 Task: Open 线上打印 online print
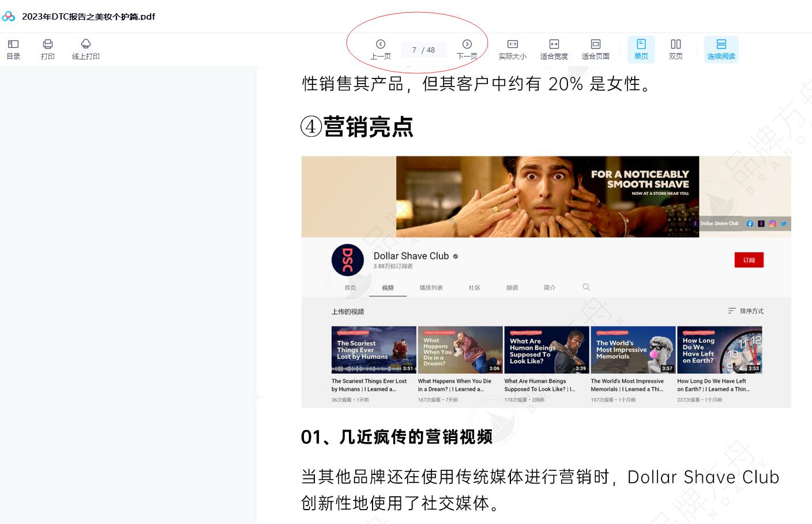tap(85, 49)
